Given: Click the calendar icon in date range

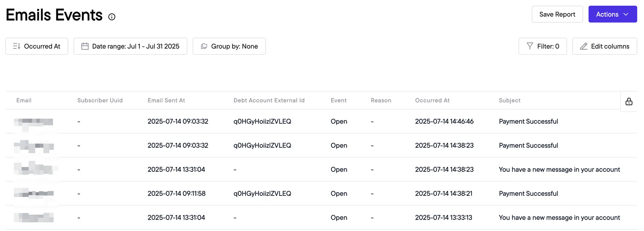Looking at the screenshot, I should click(x=85, y=46).
